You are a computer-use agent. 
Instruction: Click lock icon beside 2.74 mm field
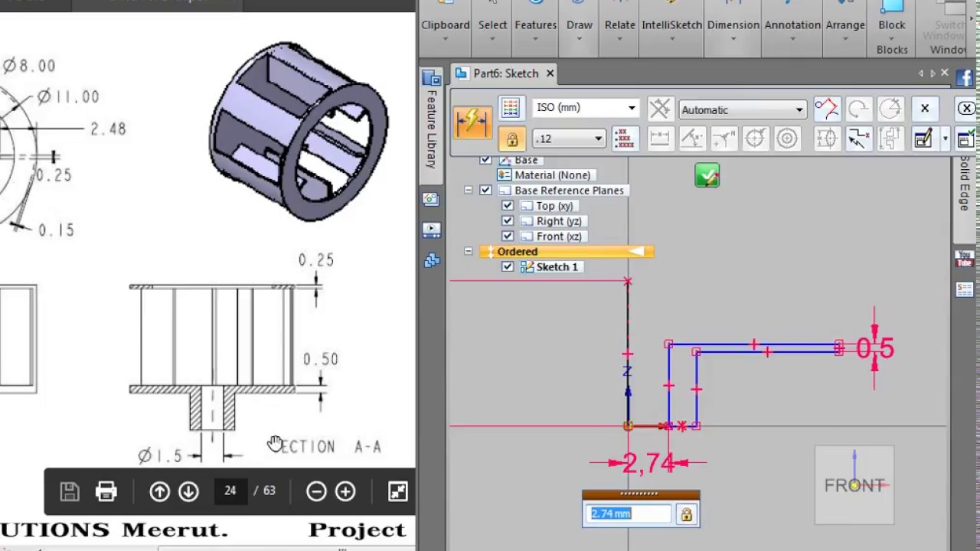click(x=686, y=514)
